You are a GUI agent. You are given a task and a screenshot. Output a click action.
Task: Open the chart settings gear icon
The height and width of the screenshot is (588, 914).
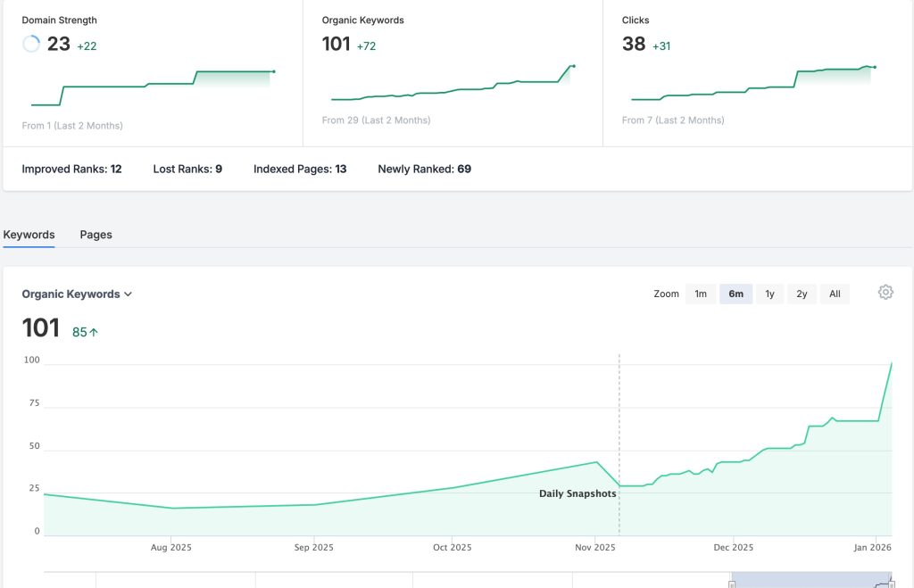click(885, 293)
